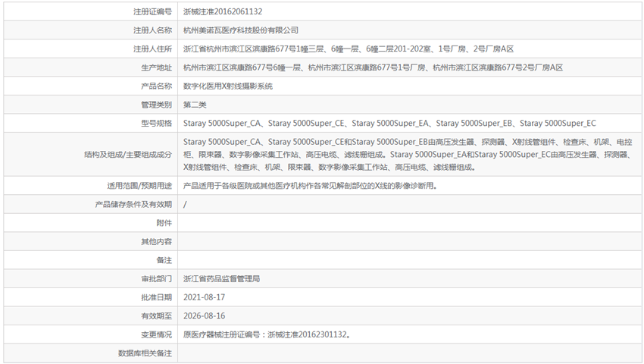Select the value 第二类

coord(195,105)
